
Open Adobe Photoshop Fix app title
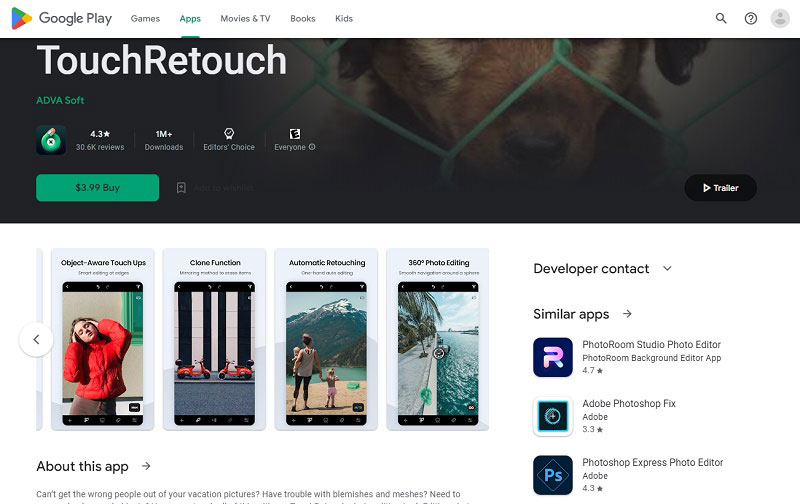(x=629, y=404)
